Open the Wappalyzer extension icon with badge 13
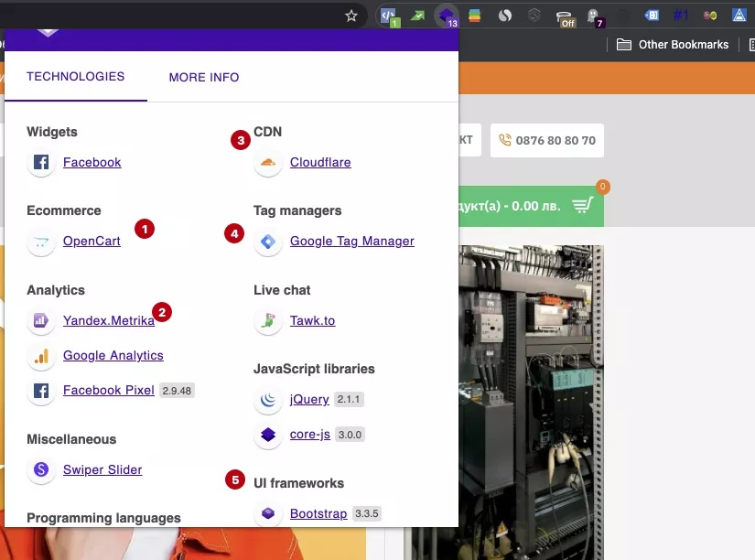 (x=447, y=16)
